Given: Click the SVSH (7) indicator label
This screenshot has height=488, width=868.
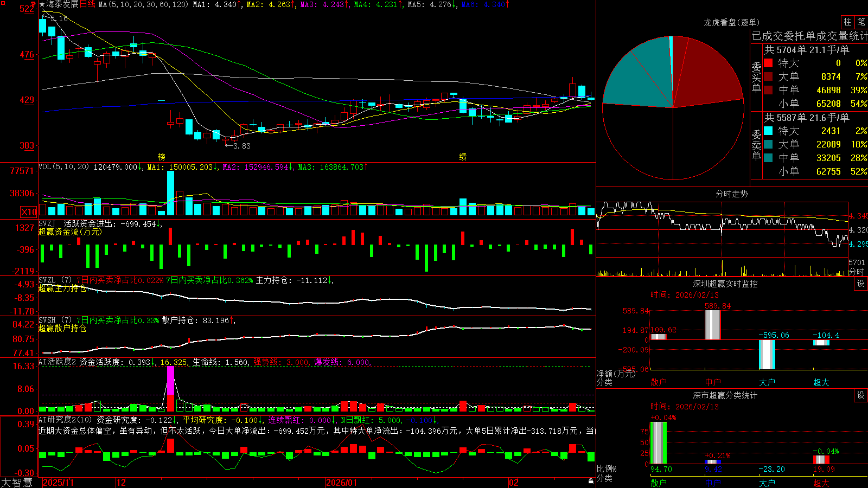Looking at the screenshot, I should (55, 320).
